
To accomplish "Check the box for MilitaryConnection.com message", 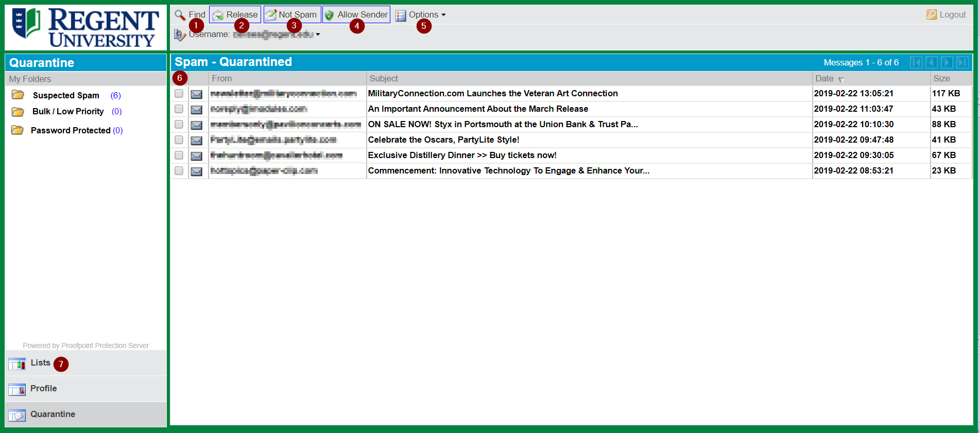I will 179,94.
